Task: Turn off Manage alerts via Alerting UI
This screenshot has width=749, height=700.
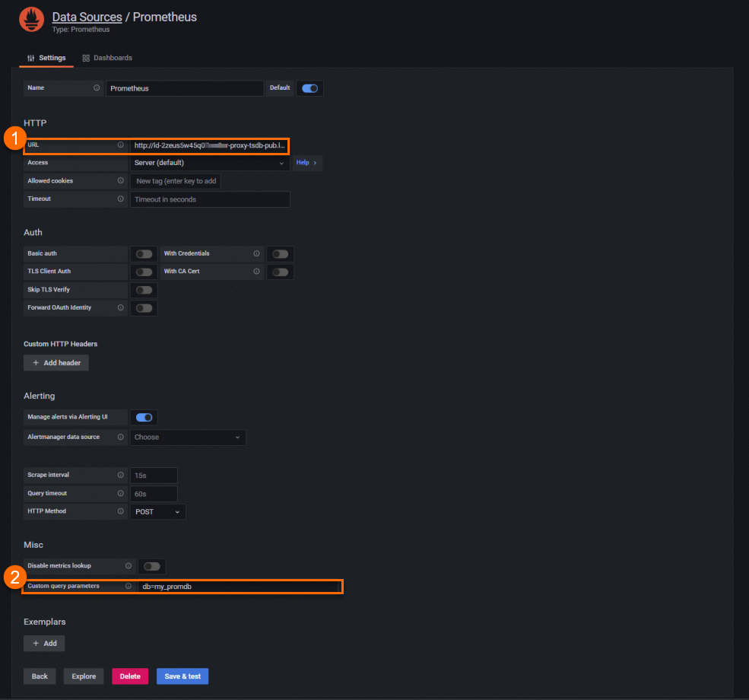Action: (144, 418)
